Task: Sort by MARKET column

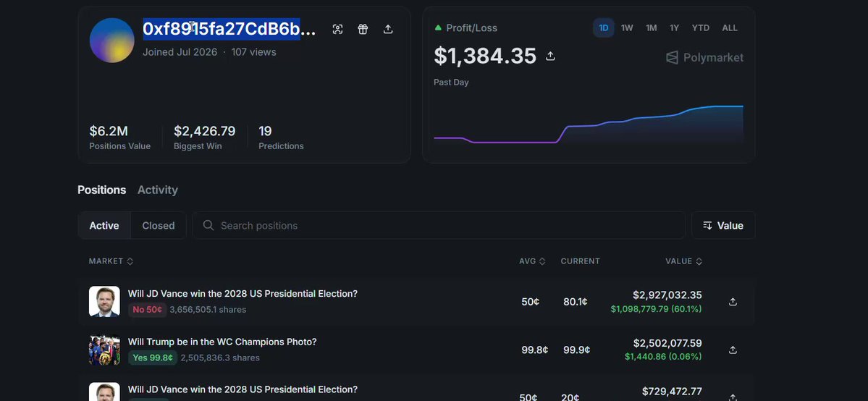Action: [111, 261]
